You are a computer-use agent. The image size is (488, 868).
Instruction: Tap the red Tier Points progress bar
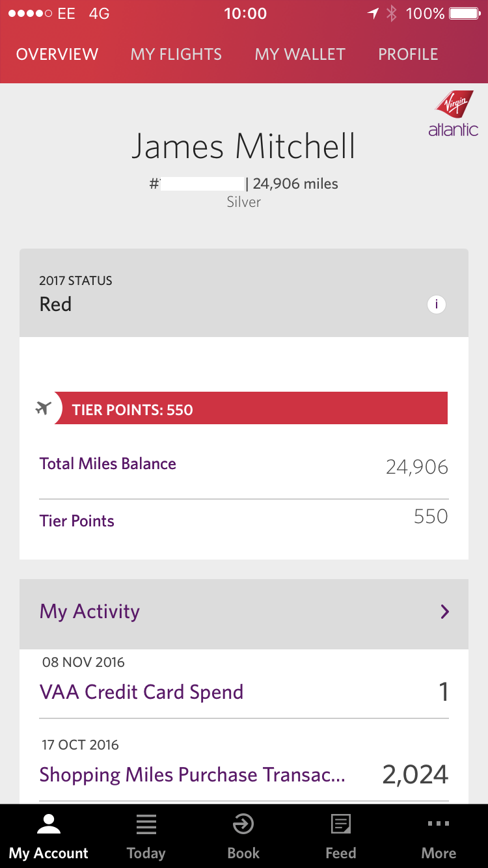pos(251,408)
